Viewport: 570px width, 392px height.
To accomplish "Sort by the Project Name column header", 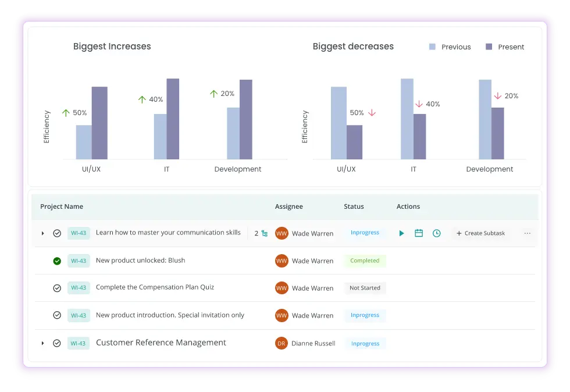I will click(62, 206).
